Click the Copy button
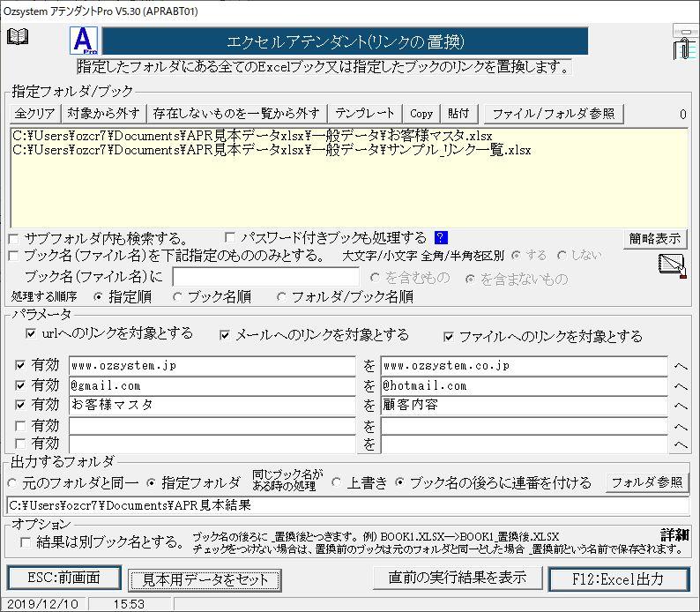This screenshot has height=612, width=700. pos(421,114)
